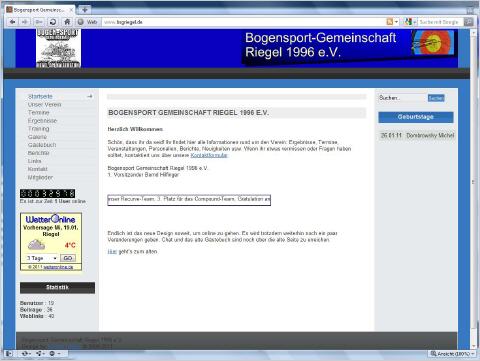Expand the RSS feed dropdown arrow
Screen dimensions: 480x361
click(396, 22)
